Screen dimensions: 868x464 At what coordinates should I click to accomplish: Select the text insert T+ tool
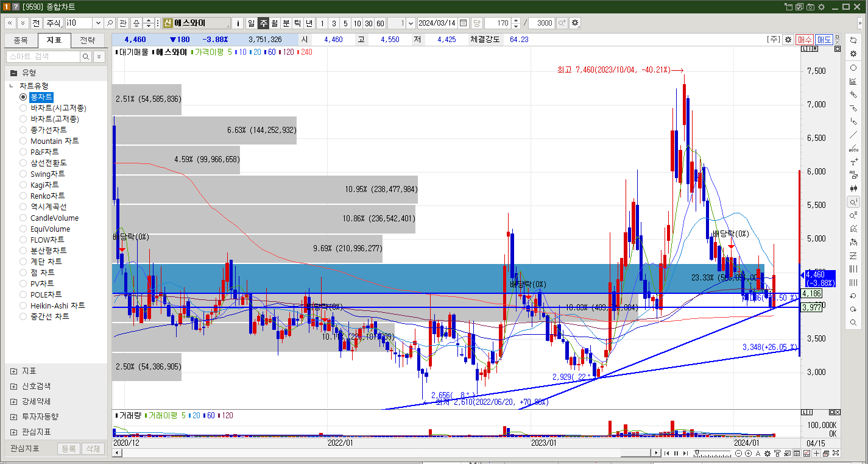[x=853, y=162]
